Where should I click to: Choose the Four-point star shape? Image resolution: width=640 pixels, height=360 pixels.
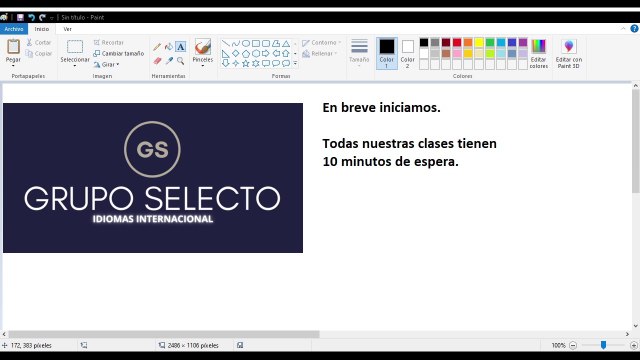236,63
